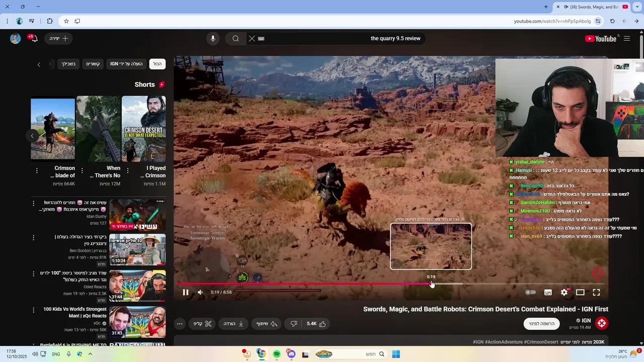Open a new browser tab
The width and height of the screenshot is (644, 362).
pos(546,7)
